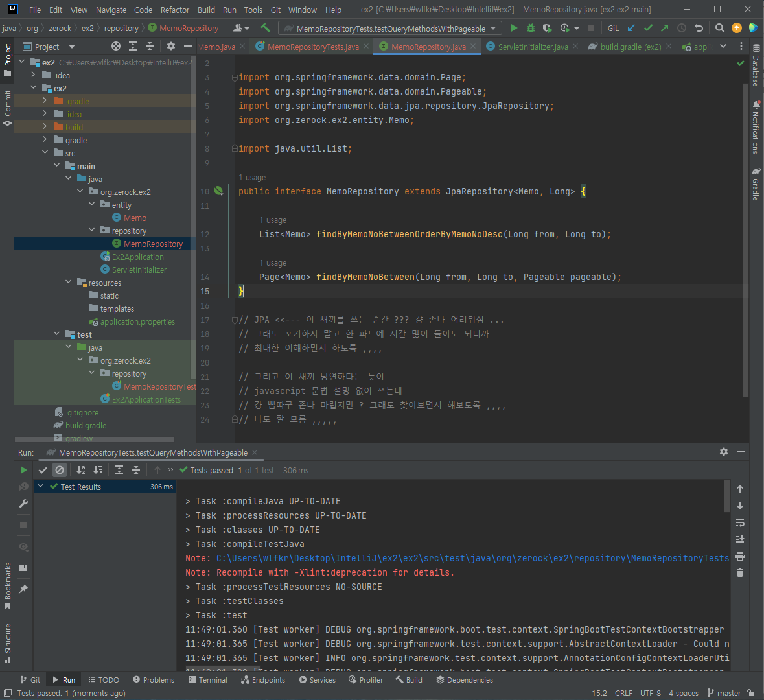Image resolution: width=764 pixels, height=700 pixels.
Task: Click Project tree horizontal scrollbar
Action: tap(95, 439)
